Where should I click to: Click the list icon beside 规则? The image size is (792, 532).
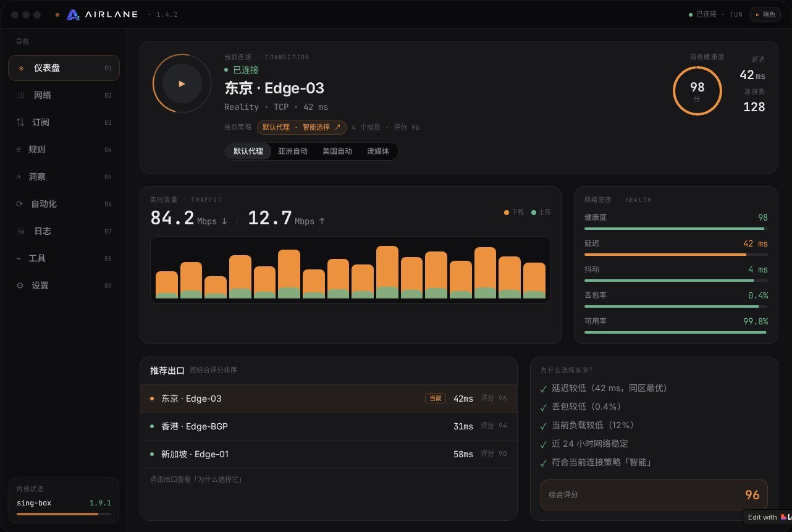coord(19,150)
